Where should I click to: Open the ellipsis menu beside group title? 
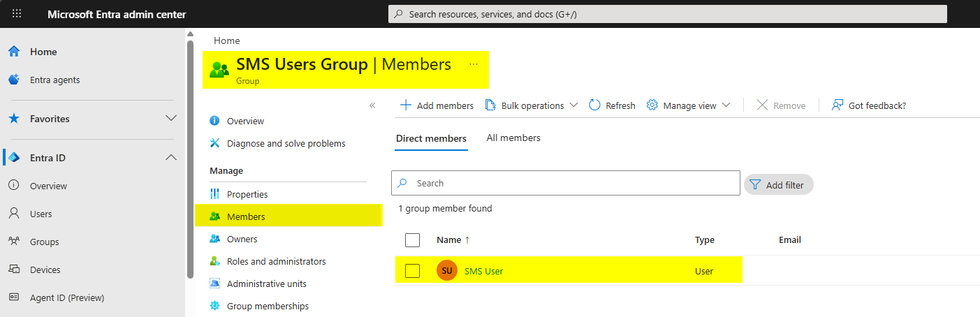tap(474, 64)
